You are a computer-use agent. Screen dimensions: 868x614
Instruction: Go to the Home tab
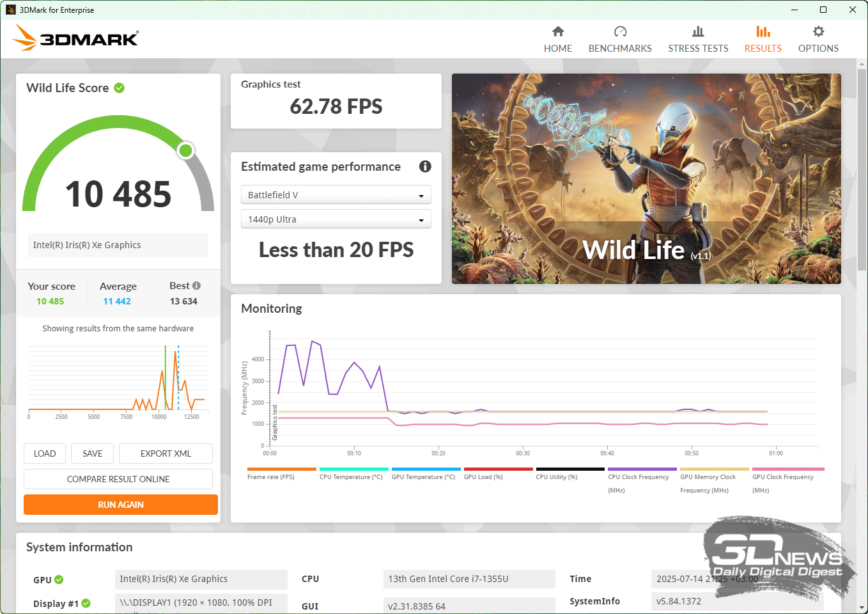(558, 40)
